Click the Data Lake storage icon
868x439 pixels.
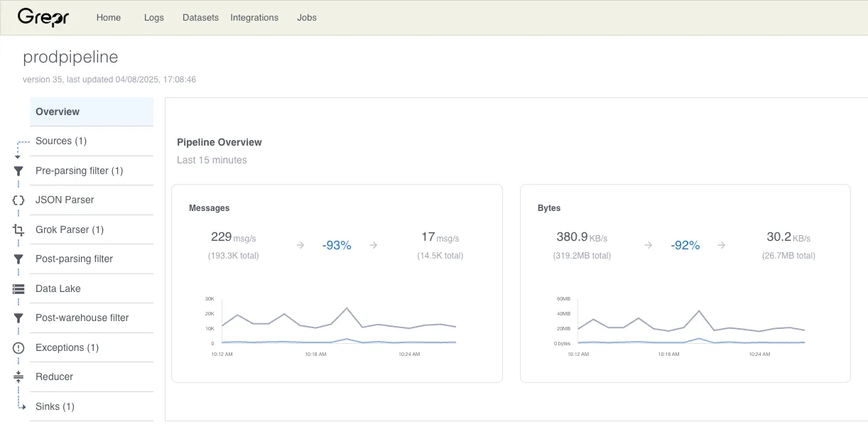[18, 289]
